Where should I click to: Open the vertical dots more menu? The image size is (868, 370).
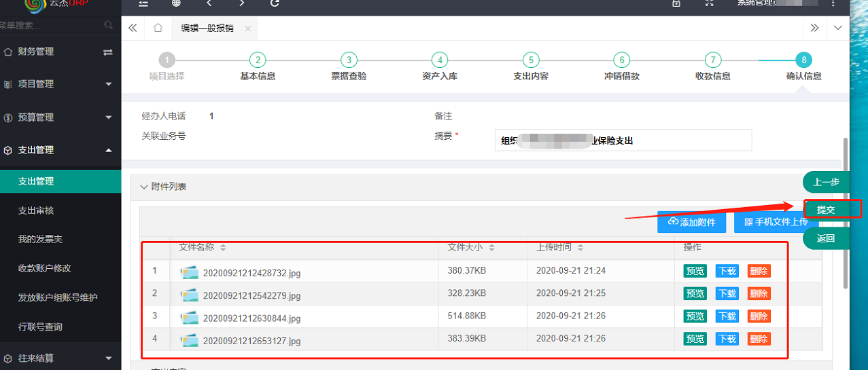tap(833, 3)
